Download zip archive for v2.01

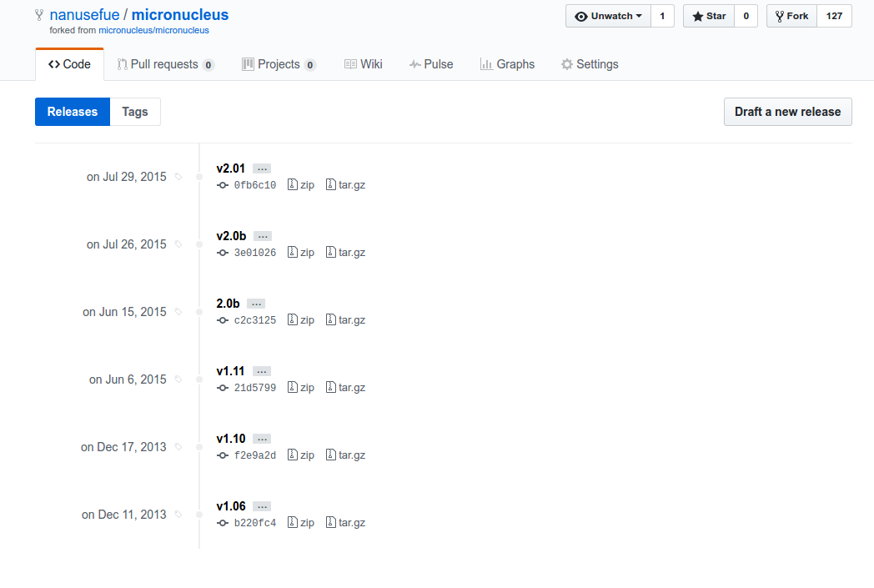(301, 185)
